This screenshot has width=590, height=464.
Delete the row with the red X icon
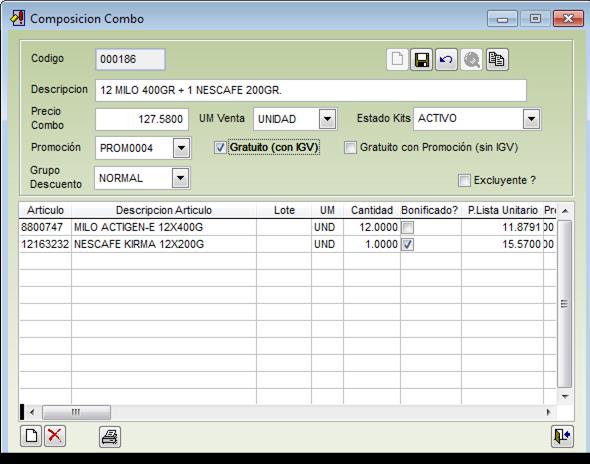pyautogui.click(x=55, y=436)
